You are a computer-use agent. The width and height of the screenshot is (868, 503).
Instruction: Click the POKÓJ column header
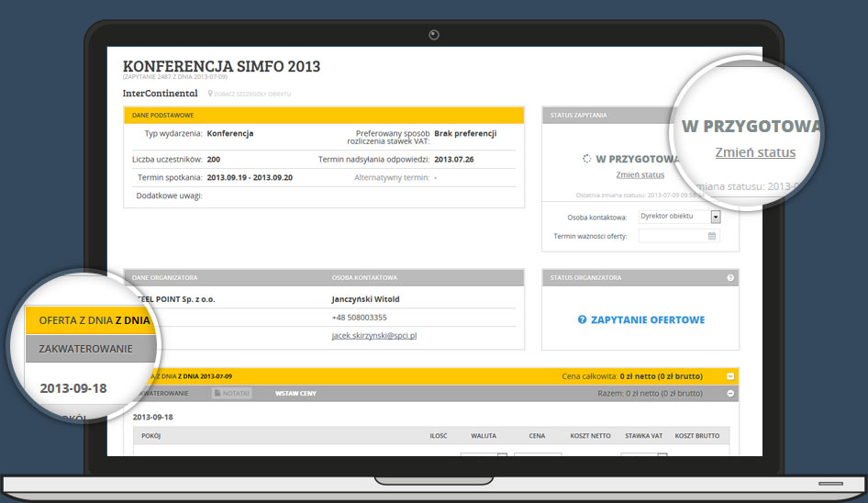pyautogui.click(x=151, y=436)
